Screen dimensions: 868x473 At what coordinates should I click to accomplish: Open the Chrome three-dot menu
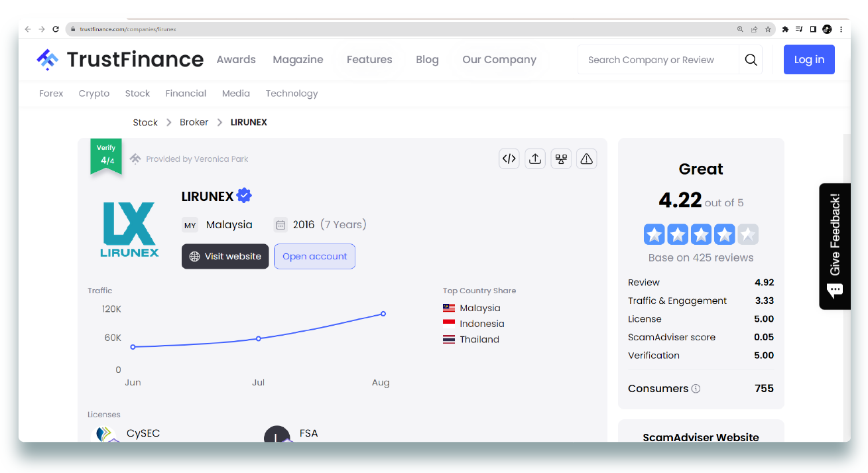tap(841, 29)
